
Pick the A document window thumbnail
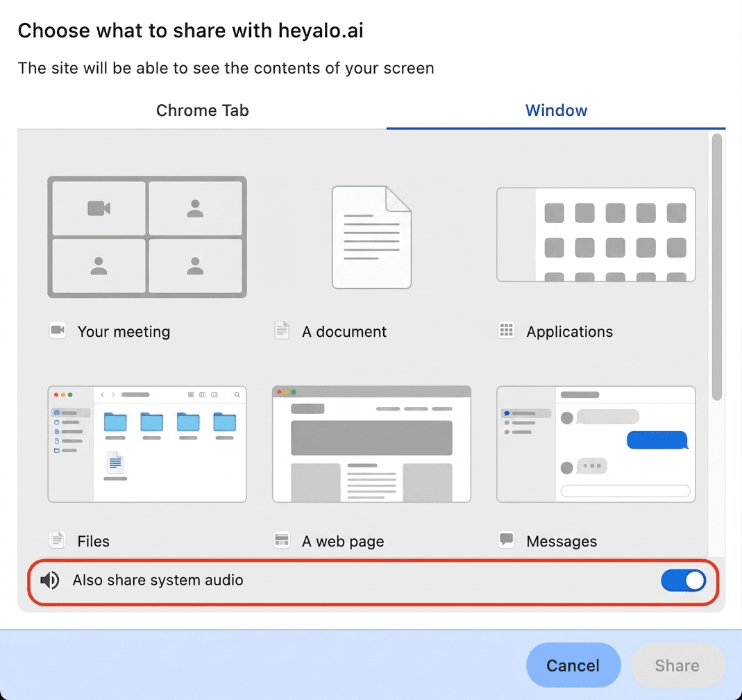(371, 237)
